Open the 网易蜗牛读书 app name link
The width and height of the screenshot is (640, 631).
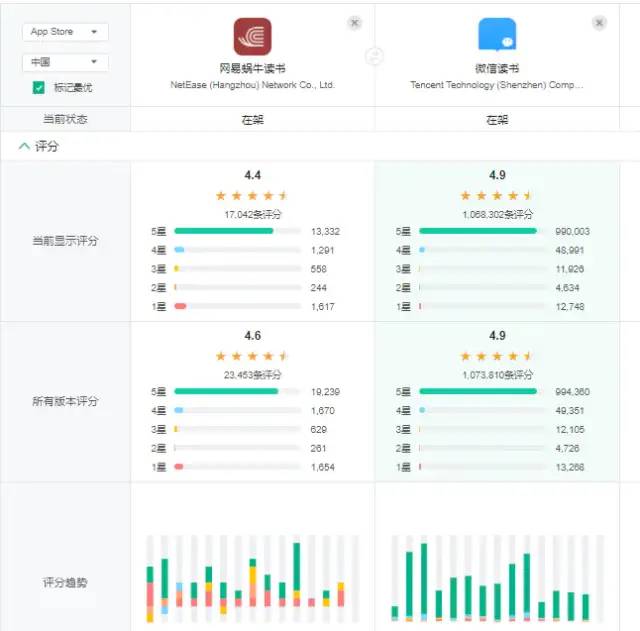[x=252, y=68]
